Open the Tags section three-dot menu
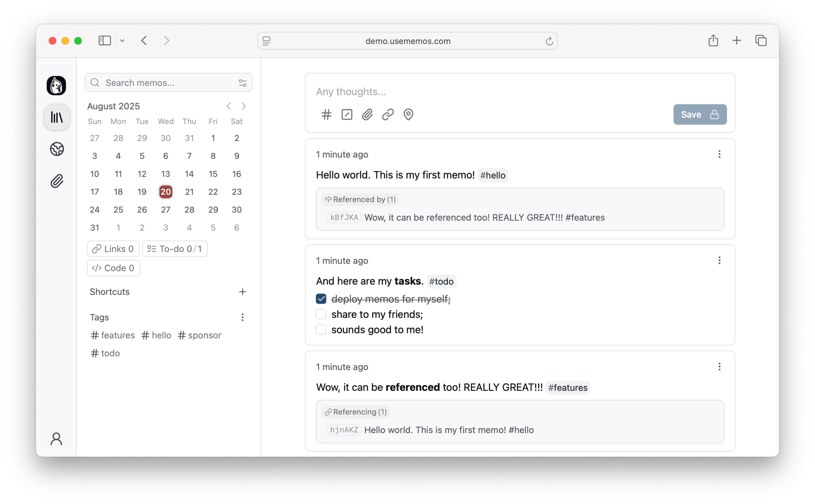815x504 pixels. tap(243, 317)
